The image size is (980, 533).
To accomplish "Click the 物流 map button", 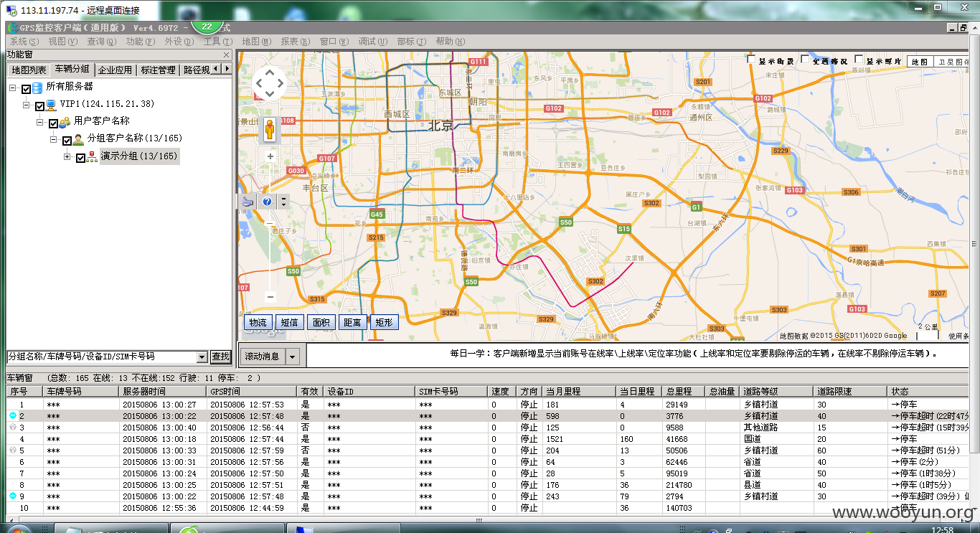I will (258, 322).
